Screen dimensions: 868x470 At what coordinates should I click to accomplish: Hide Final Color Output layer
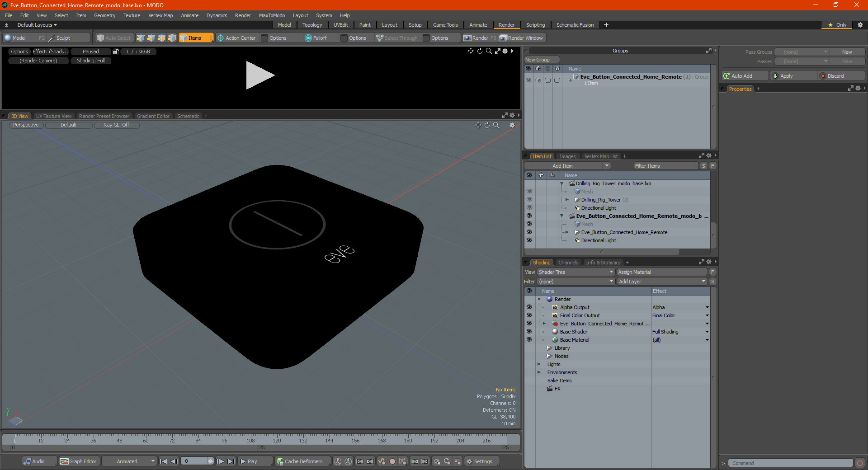pyautogui.click(x=529, y=315)
